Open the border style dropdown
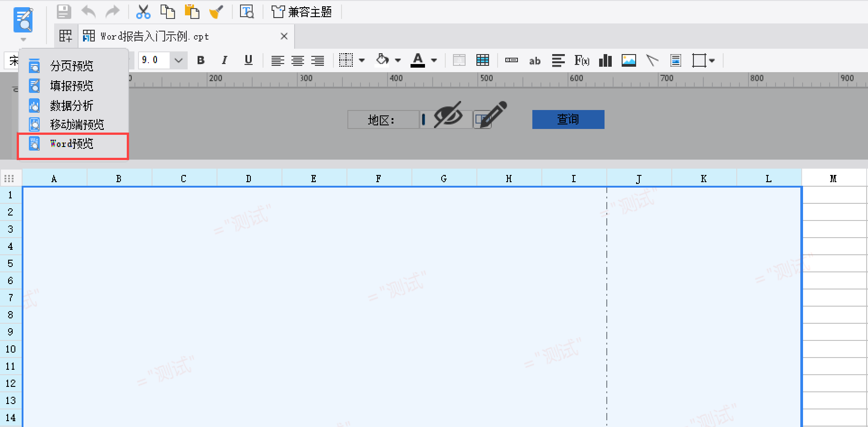Image resolution: width=868 pixels, height=427 pixels. [x=362, y=60]
